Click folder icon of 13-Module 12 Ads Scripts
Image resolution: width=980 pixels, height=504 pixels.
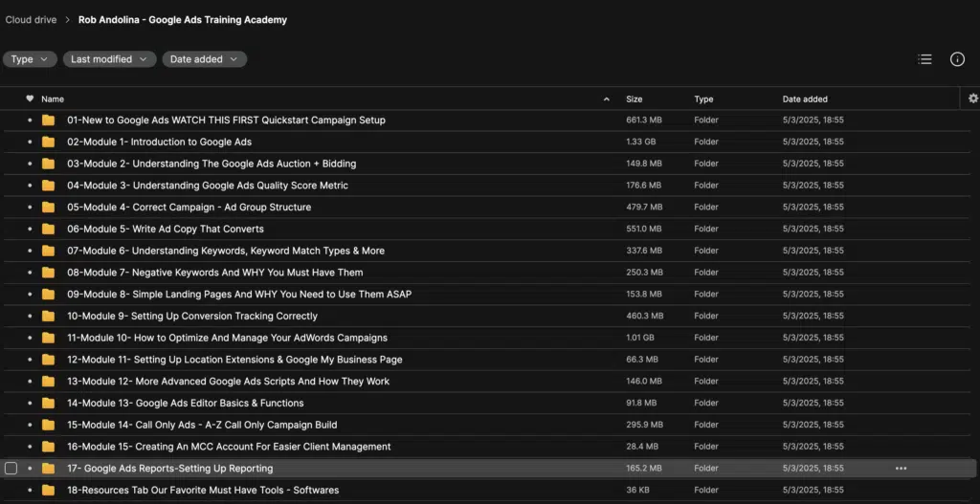pyautogui.click(x=48, y=382)
